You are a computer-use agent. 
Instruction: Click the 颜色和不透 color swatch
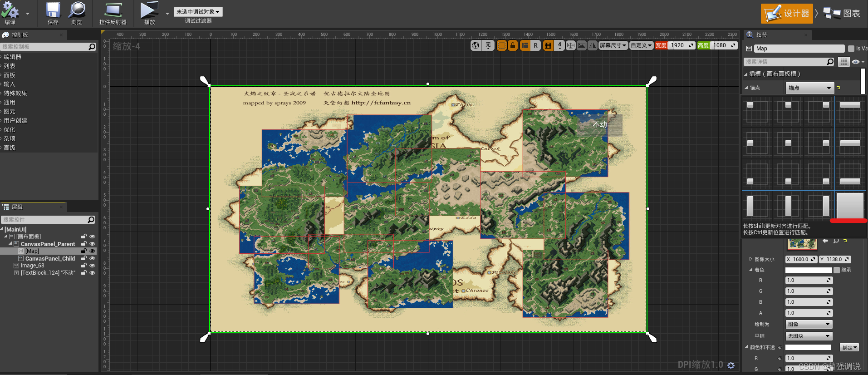(x=808, y=348)
